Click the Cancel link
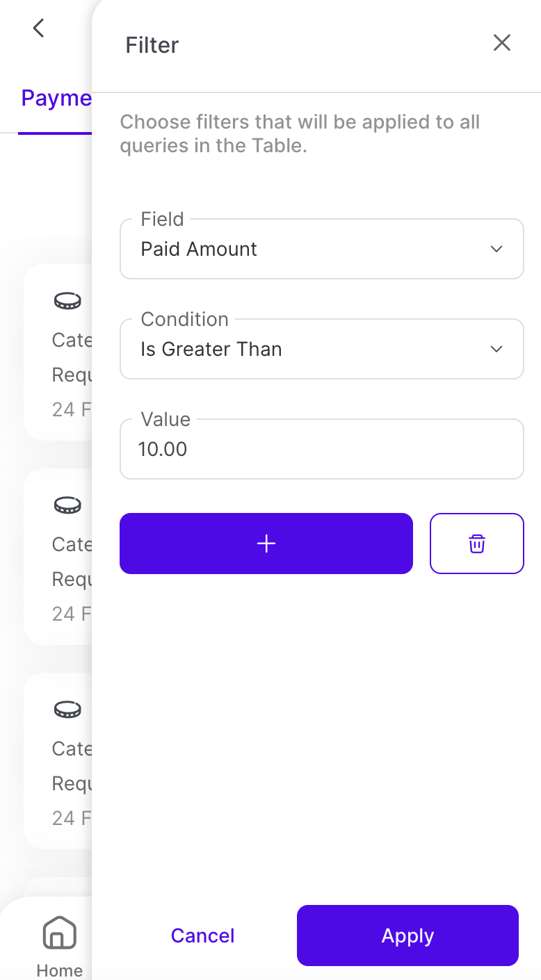 coord(202,936)
